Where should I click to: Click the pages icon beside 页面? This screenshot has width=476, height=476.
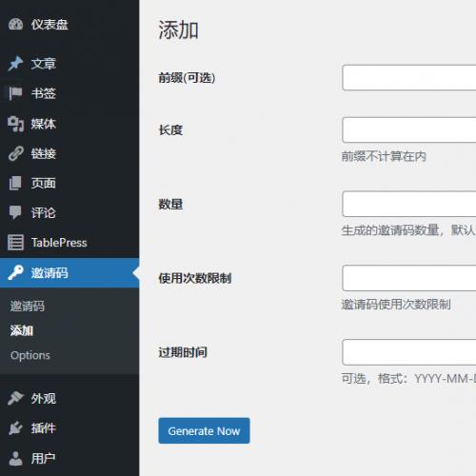[15, 183]
